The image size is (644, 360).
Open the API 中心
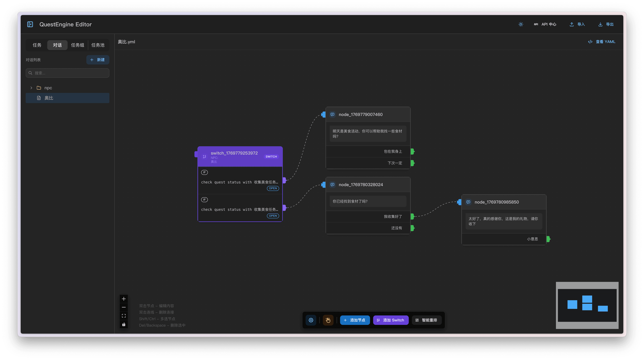click(545, 24)
